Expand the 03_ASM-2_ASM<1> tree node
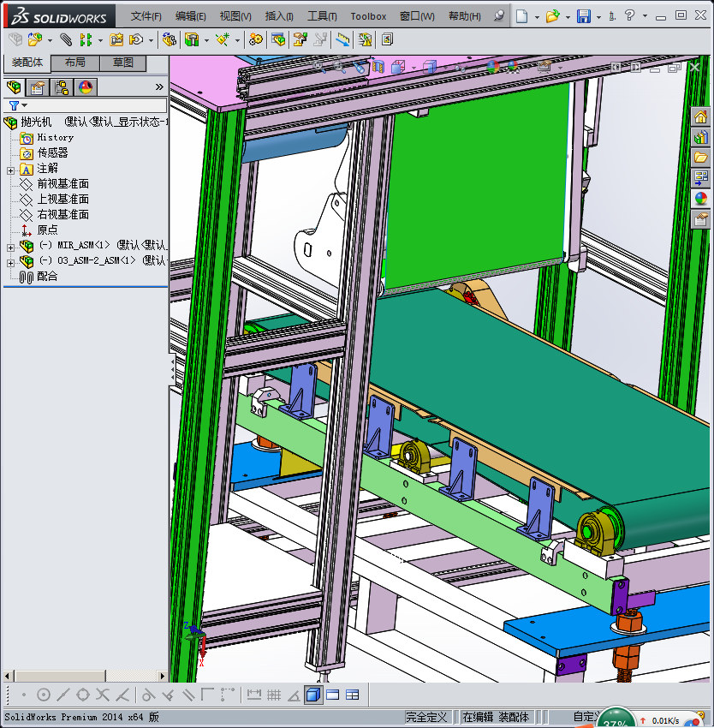 pyautogui.click(x=10, y=263)
